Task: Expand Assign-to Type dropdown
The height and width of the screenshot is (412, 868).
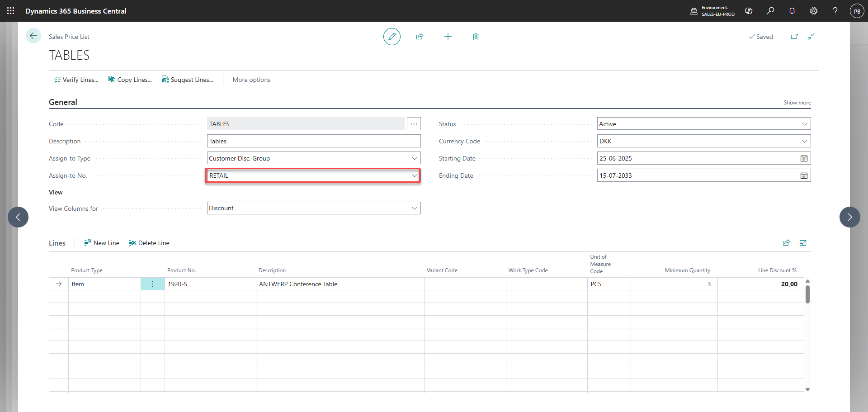Action: [414, 158]
